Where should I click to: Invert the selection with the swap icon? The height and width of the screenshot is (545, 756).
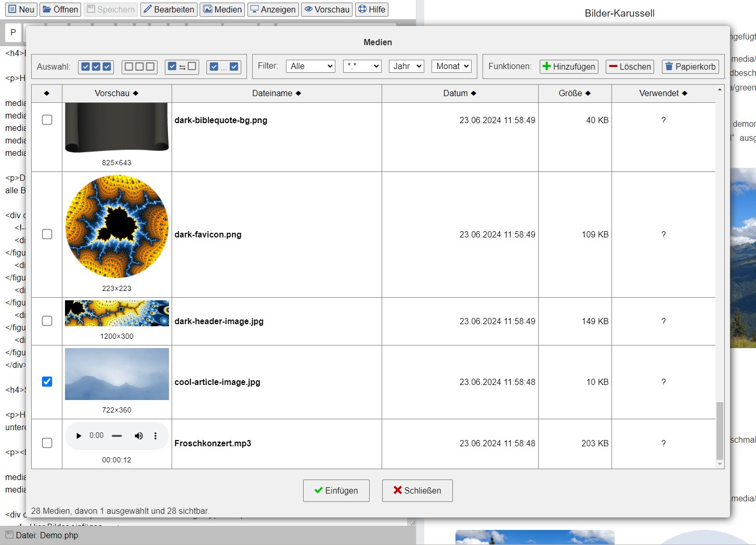pyautogui.click(x=182, y=67)
